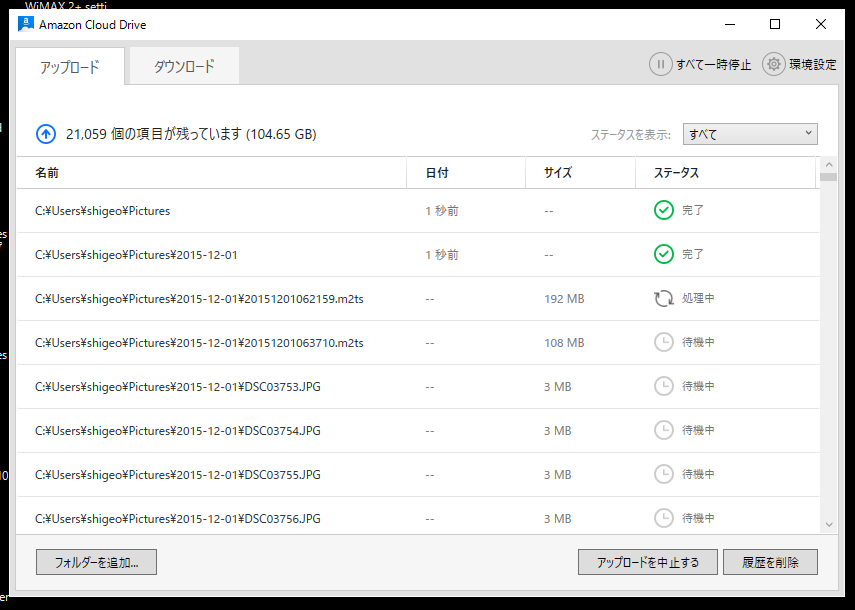
Task: Click the 待機中 clock icon on the DSC03754.JPG row
Action: coord(664,431)
